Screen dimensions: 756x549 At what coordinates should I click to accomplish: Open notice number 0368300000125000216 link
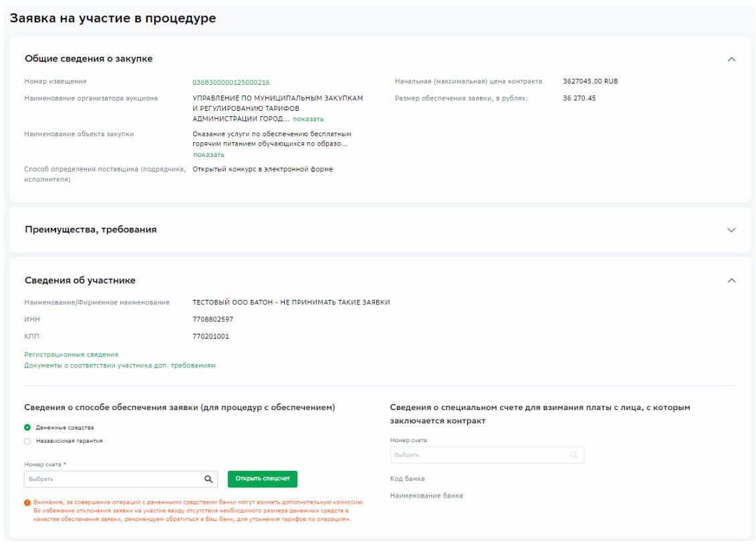coord(231,82)
